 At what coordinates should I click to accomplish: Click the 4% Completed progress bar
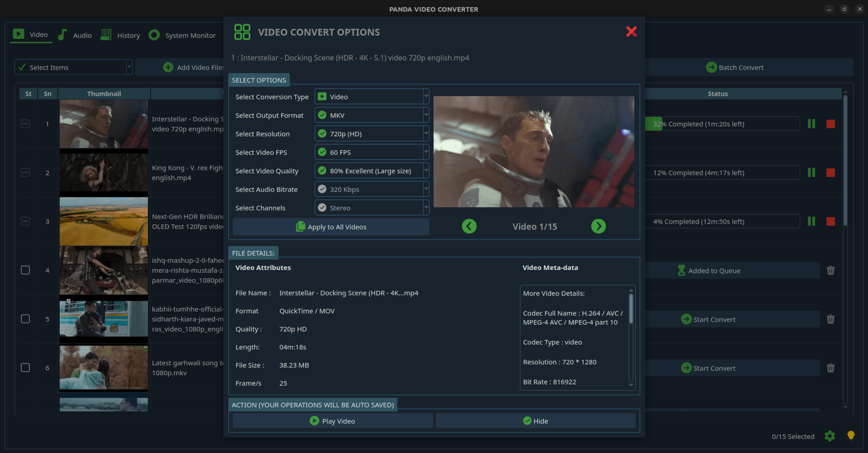tap(722, 221)
